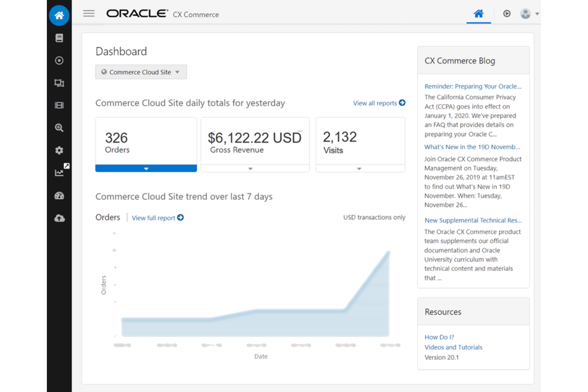The height and width of the screenshot is (392, 588).
Task: Click the Preview play icon in top bar
Action: click(x=507, y=14)
